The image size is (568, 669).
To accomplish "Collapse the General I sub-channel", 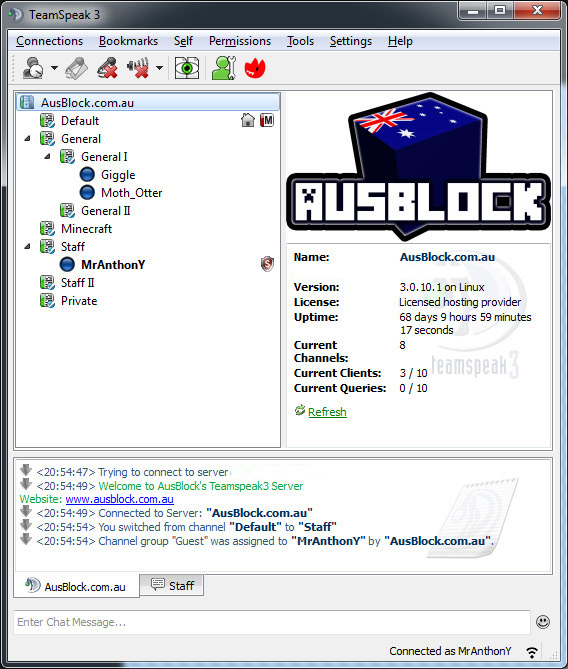I will pyautogui.click(x=48, y=156).
